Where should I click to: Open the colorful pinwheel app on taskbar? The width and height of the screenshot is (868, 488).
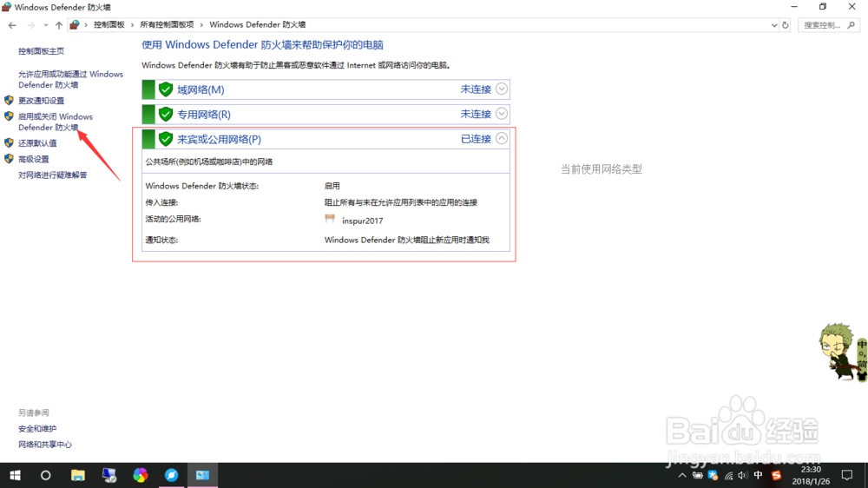(140, 475)
